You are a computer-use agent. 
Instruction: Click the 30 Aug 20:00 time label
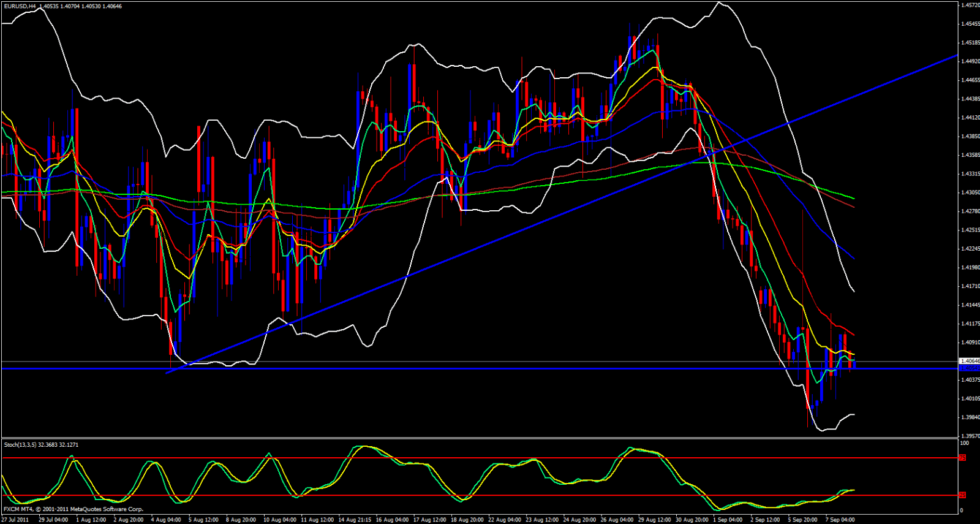pos(692,520)
